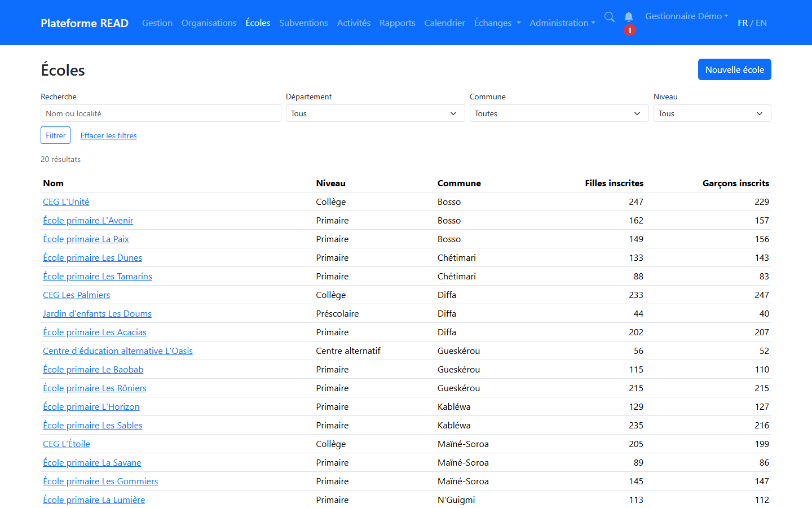This screenshot has width=812, height=508.
Task: Open École primaire Les Rôniers
Action: (95, 388)
